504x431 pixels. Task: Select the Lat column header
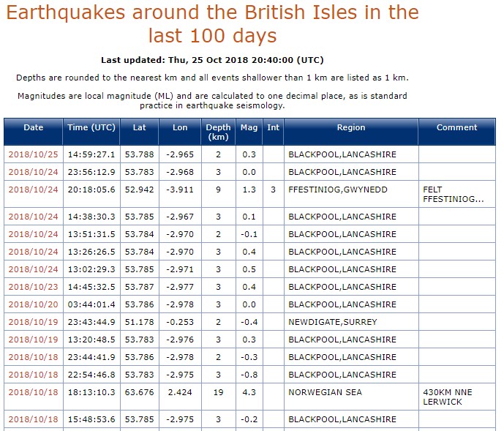139,127
